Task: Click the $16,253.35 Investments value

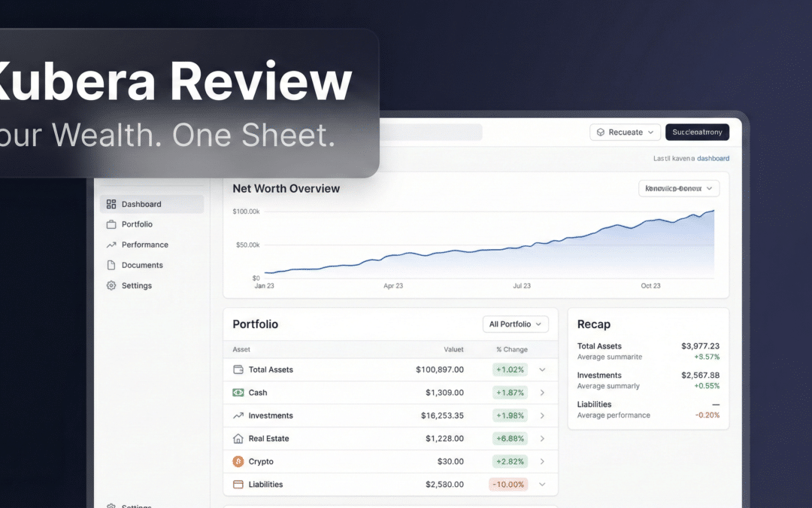Action: click(x=442, y=415)
